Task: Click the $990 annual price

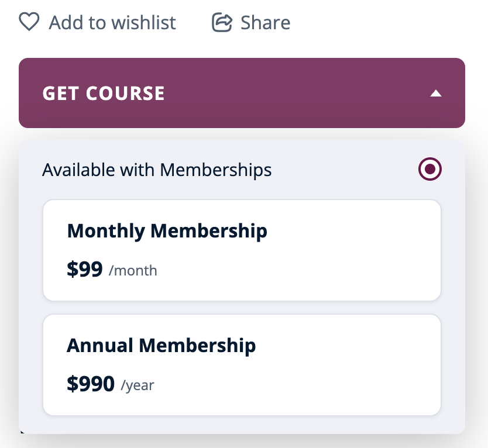Action: coord(91,384)
